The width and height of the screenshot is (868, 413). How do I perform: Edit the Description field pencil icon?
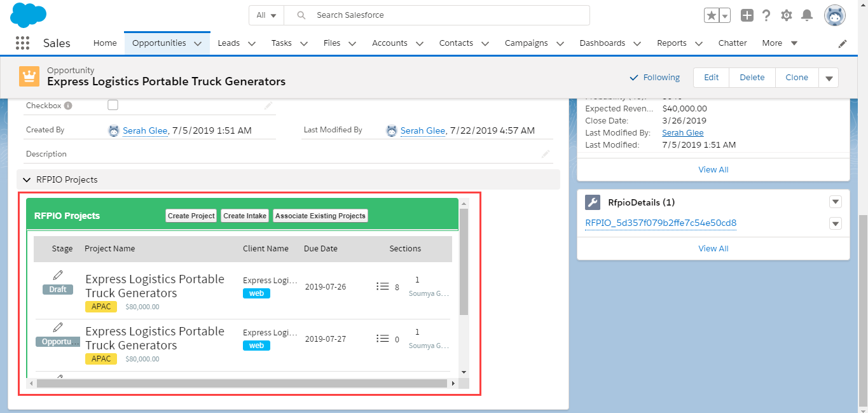point(546,154)
